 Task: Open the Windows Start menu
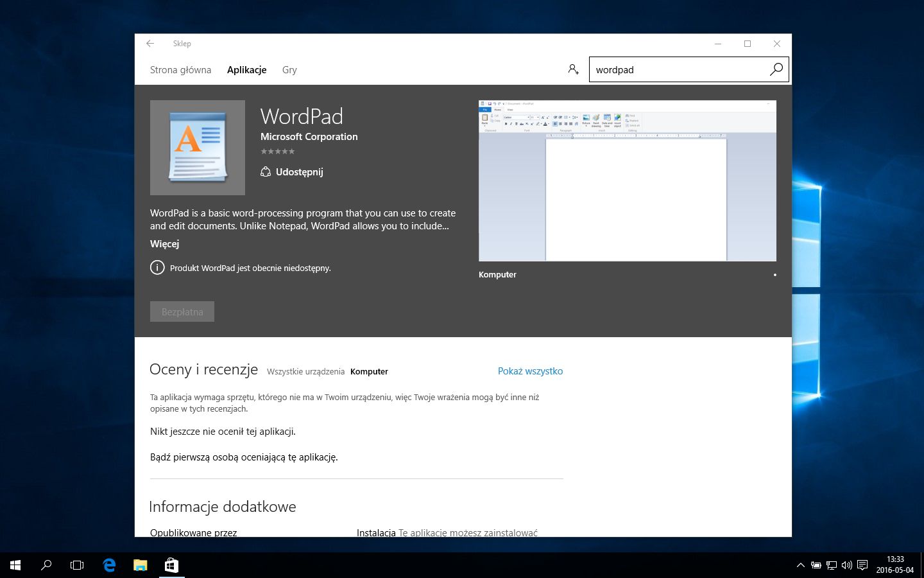(15, 565)
